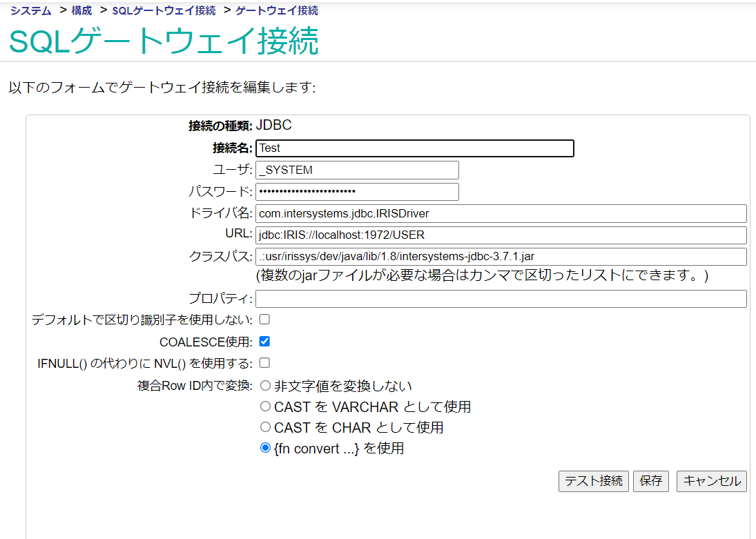The image size is (756, 539).
Task: Click the URL field with jdbc:IRIS
Action: pyautogui.click(x=501, y=235)
